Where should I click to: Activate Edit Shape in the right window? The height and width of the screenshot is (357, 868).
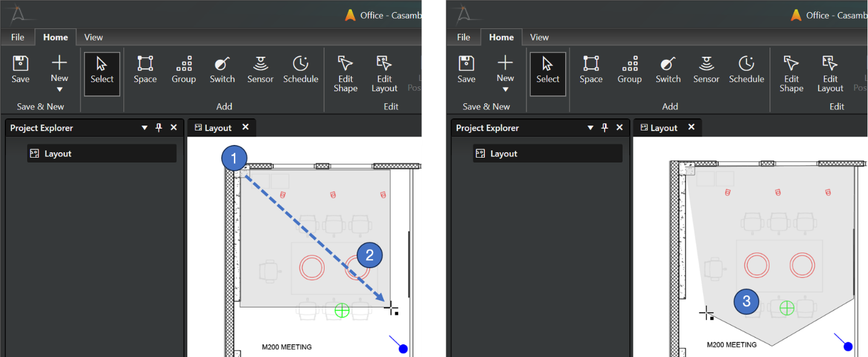click(791, 73)
